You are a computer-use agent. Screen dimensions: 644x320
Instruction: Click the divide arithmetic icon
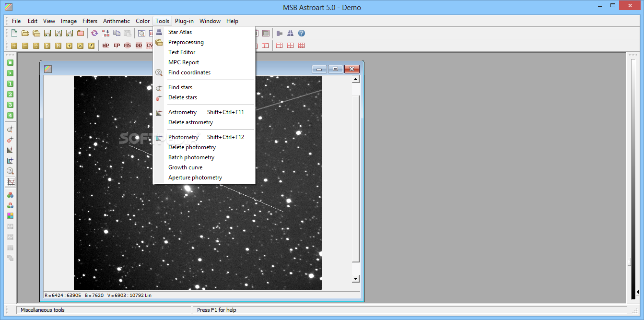click(x=36, y=46)
